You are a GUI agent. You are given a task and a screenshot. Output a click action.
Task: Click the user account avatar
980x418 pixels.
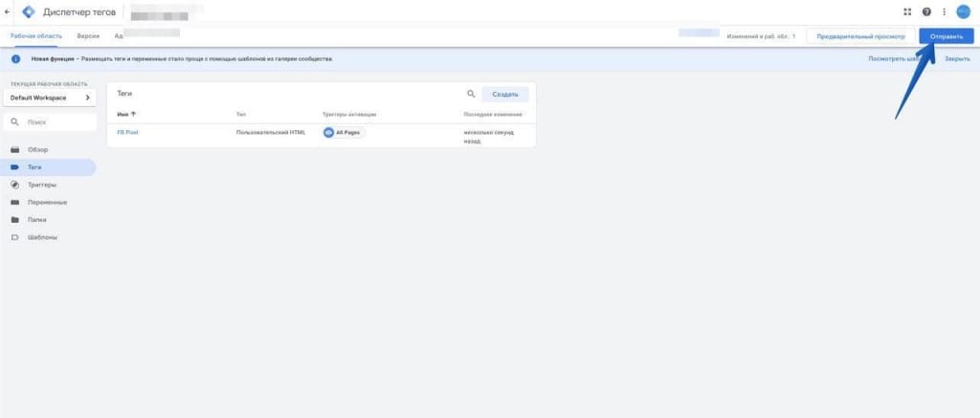click(x=963, y=11)
